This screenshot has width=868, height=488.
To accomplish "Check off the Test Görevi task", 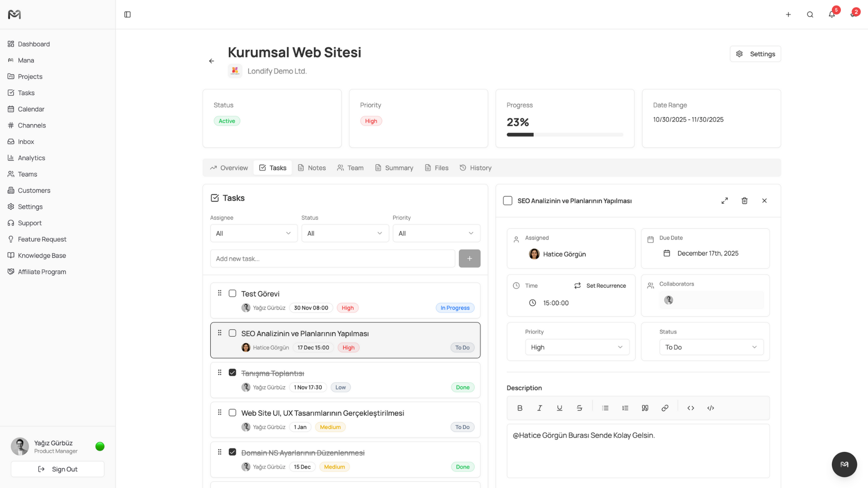I will click(x=232, y=293).
